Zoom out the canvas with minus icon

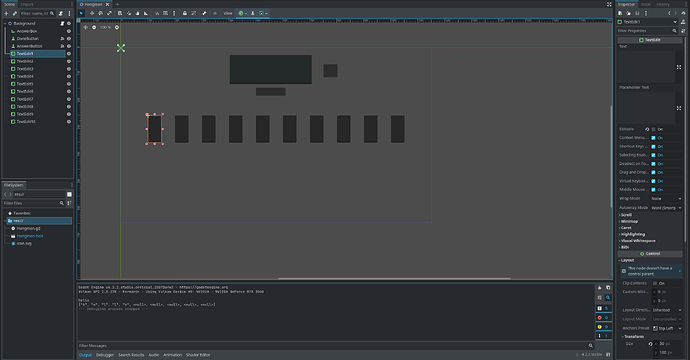point(94,27)
